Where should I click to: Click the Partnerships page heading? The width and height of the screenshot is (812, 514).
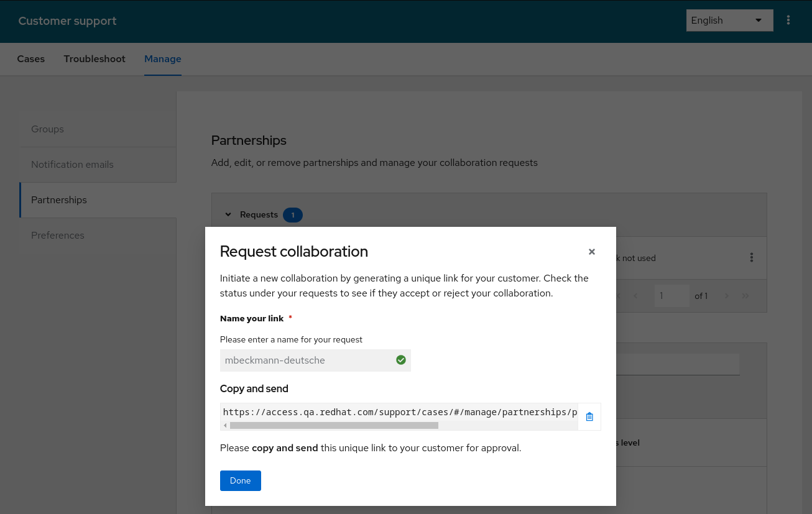tap(249, 140)
